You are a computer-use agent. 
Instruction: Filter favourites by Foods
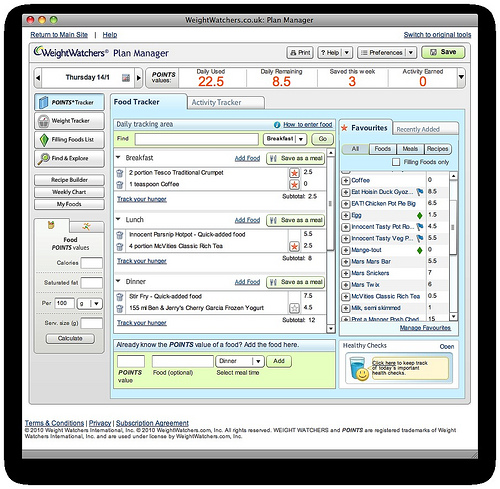383,149
